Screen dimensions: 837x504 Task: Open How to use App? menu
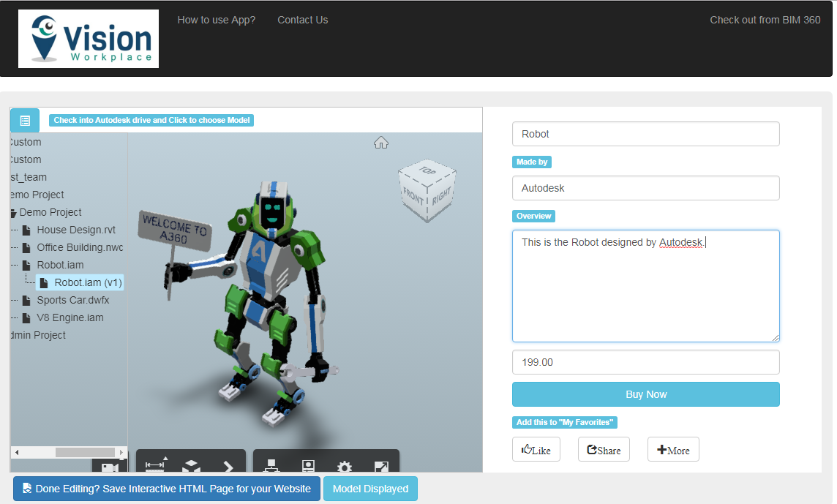click(216, 20)
